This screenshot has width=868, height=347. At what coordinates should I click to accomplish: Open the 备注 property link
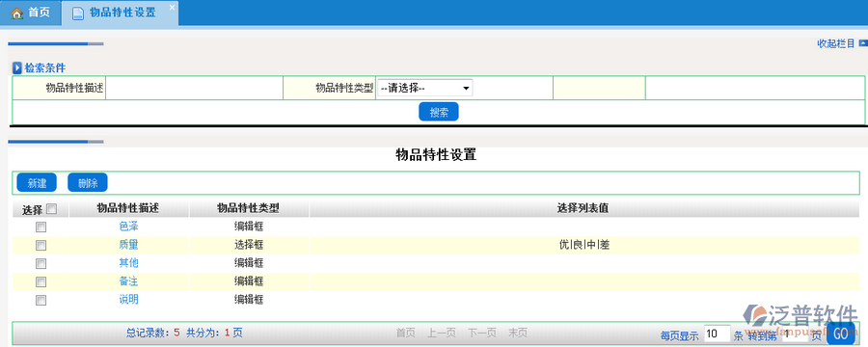128,281
